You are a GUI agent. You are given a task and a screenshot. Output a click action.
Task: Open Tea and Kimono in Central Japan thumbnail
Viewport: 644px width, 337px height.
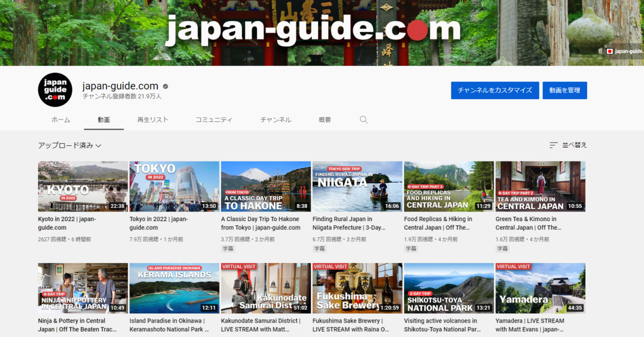click(x=540, y=186)
